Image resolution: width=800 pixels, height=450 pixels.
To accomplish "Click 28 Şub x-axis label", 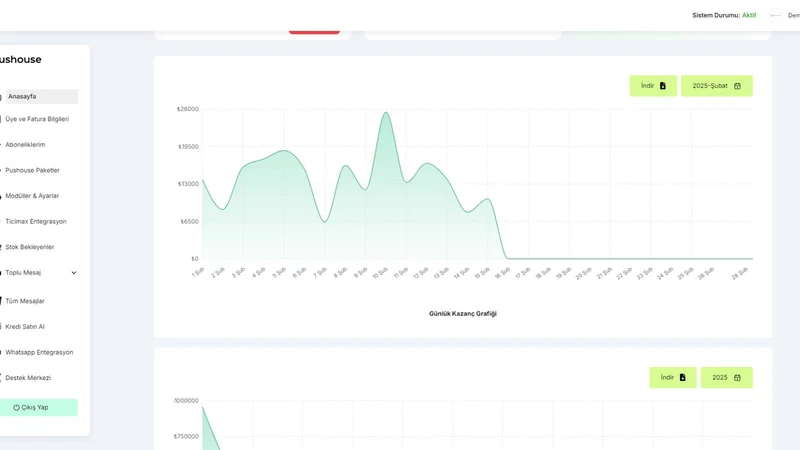I will [739, 273].
